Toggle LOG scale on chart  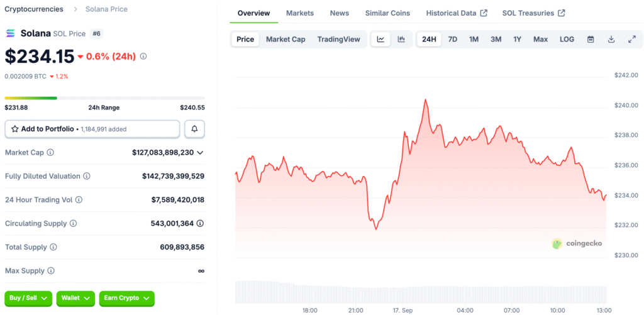point(567,40)
